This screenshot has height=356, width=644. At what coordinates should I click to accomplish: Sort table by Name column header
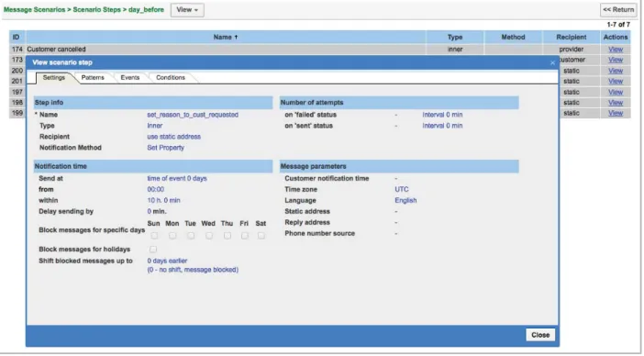pyautogui.click(x=226, y=37)
